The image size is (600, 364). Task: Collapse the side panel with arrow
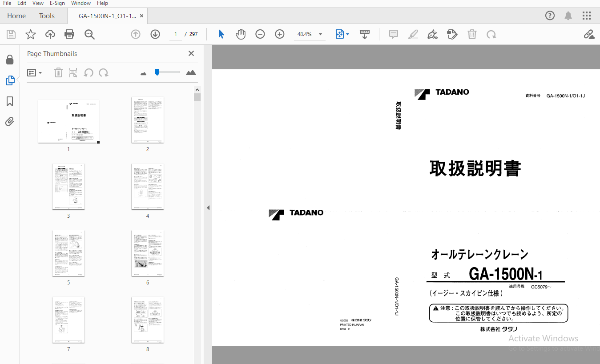click(208, 208)
